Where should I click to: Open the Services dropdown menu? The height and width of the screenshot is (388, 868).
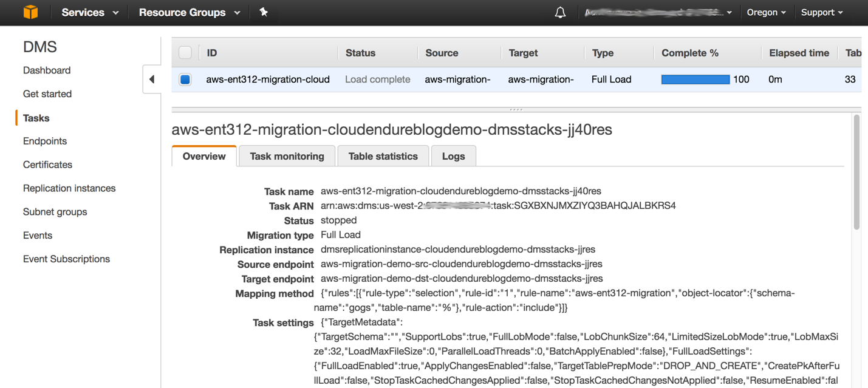pos(90,12)
